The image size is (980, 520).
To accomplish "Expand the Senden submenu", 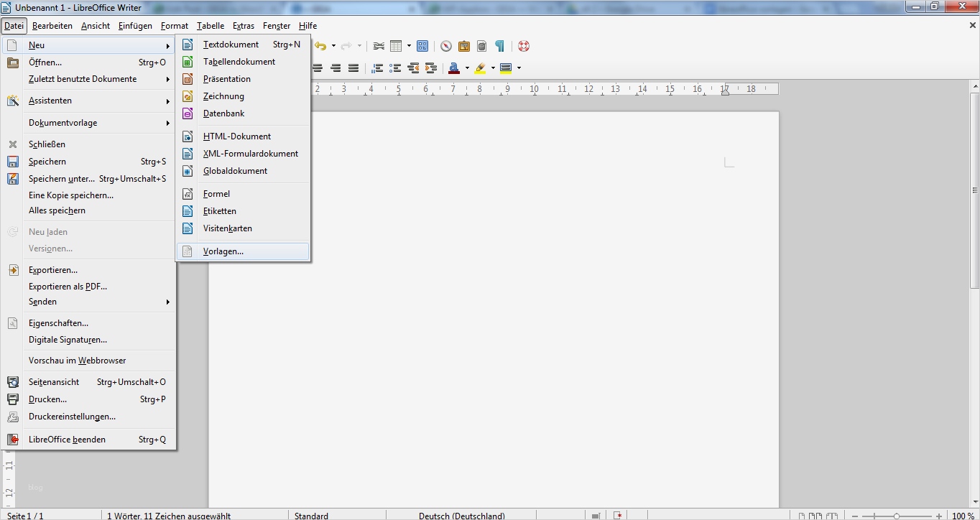I will point(88,302).
